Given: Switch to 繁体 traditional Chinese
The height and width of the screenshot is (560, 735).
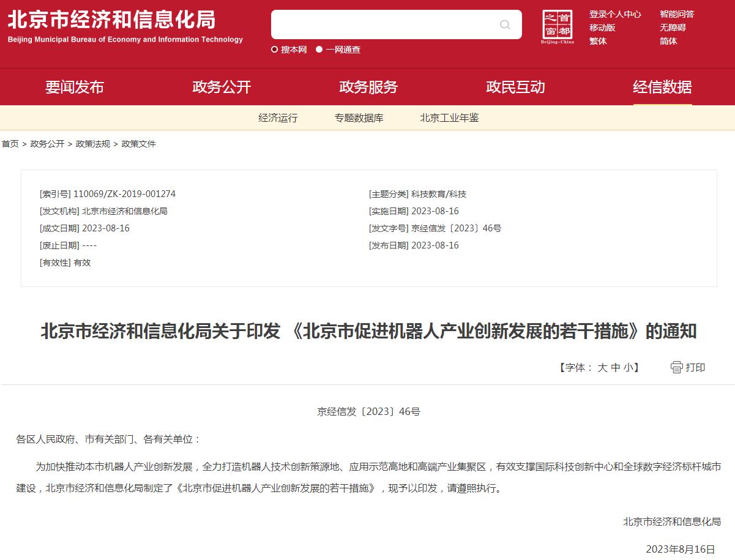Looking at the screenshot, I should [598, 41].
